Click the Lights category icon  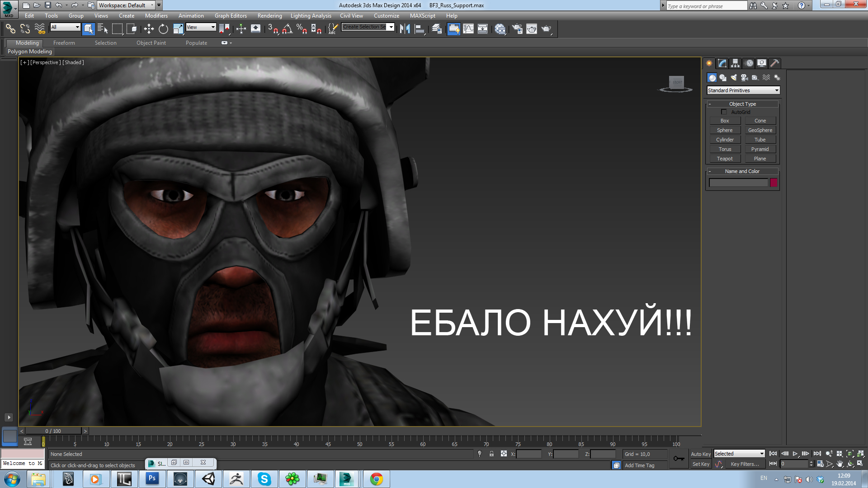pos(734,78)
